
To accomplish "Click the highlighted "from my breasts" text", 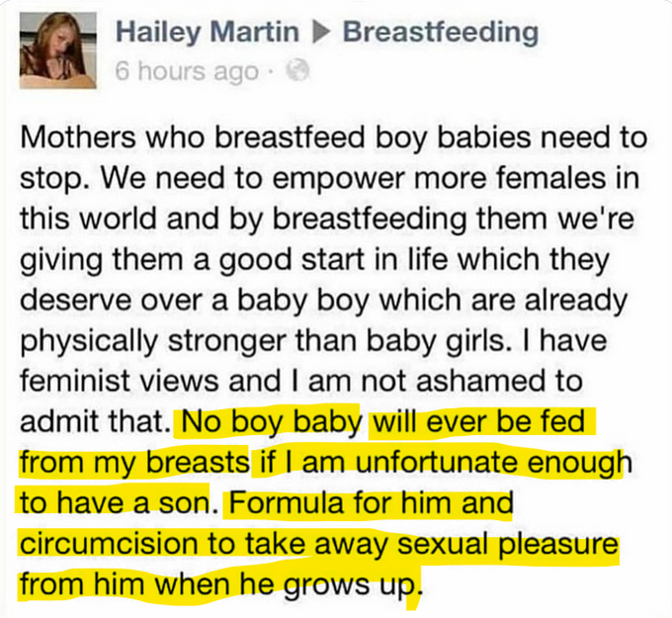I will pos(130,462).
